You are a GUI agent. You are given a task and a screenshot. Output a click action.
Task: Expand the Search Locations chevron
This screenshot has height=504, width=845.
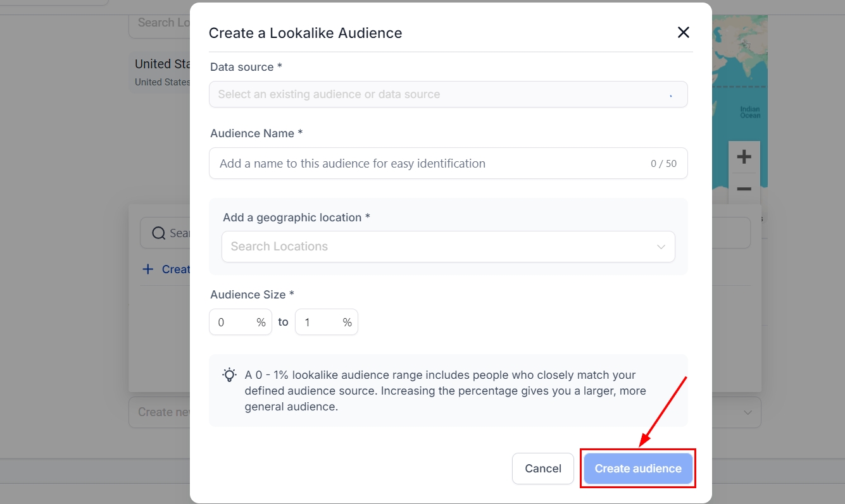click(x=661, y=247)
